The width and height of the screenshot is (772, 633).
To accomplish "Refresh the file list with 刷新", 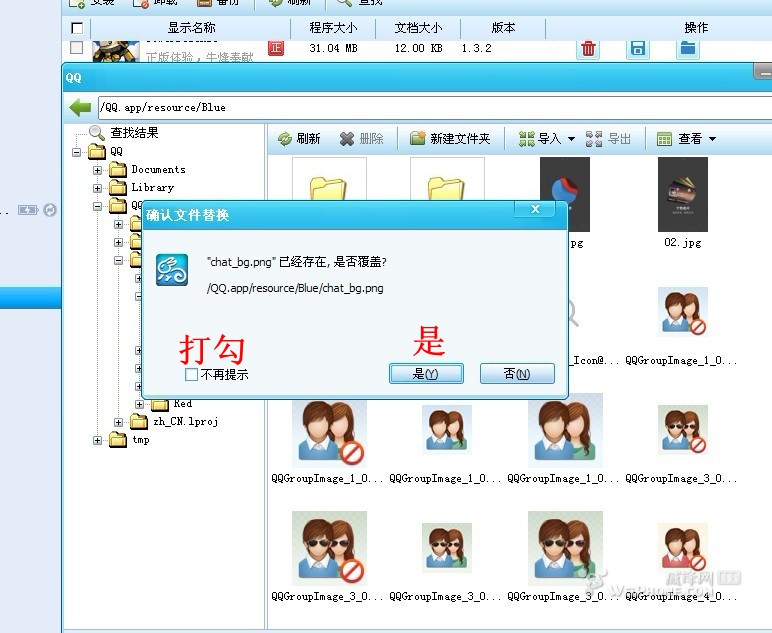I will pos(298,139).
